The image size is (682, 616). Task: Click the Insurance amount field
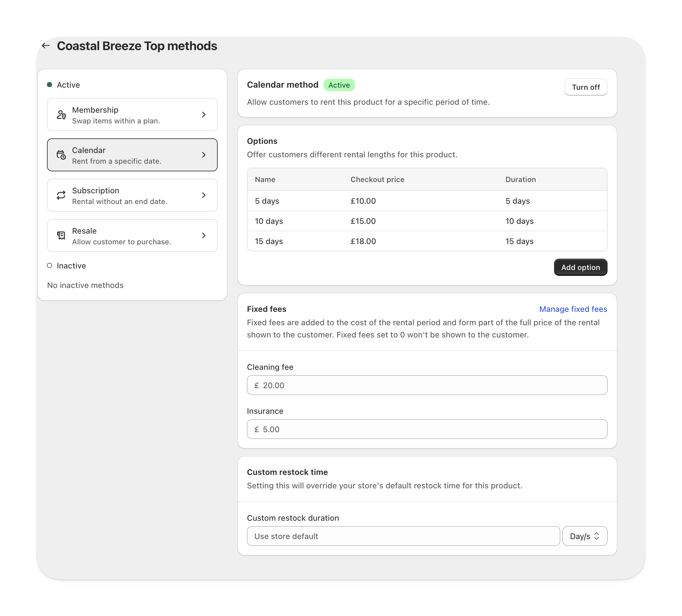click(x=427, y=429)
